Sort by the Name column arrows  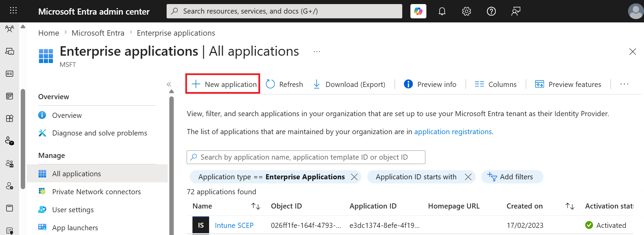(256, 206)
